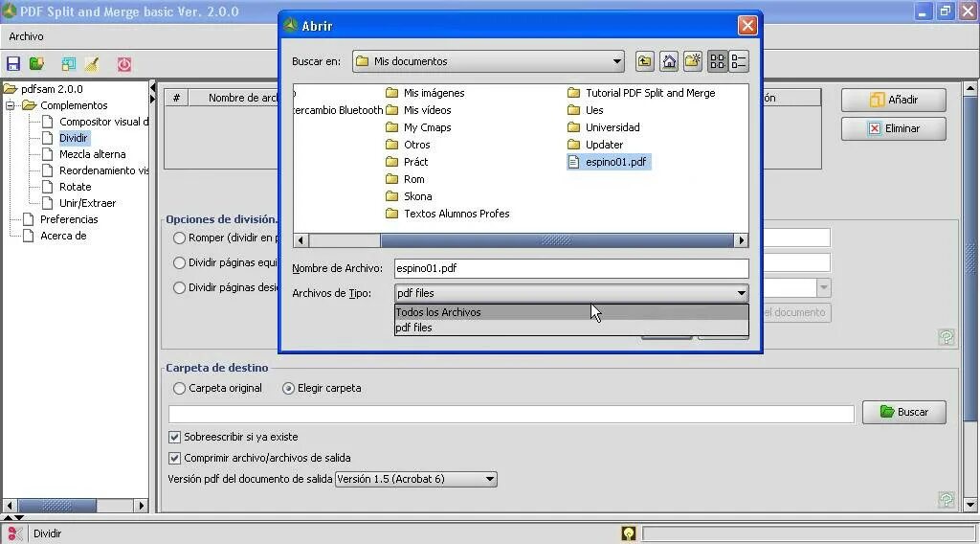Select Unir/Extraer tree item
980x544 pixels.
(87, 203)
